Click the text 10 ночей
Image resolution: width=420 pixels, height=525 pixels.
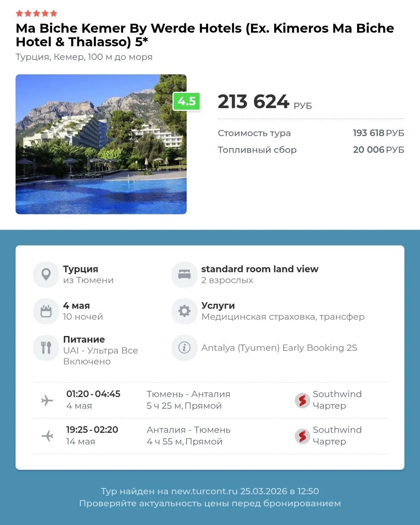83,317
